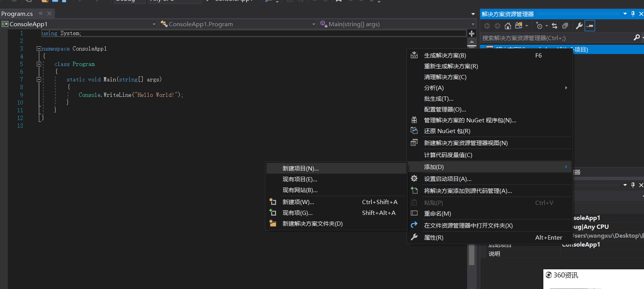Click the switch views folder icon
The image size is (644, 289).
pos(519,26)
